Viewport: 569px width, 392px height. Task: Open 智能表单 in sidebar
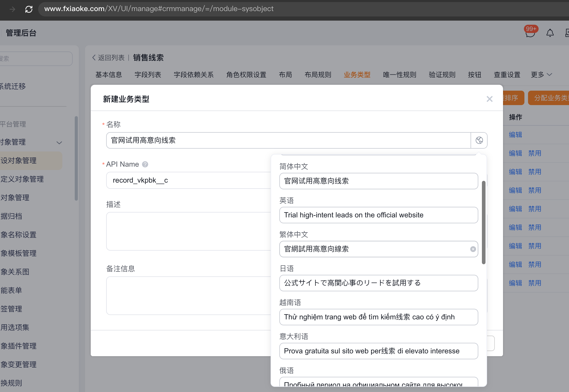[11, 290]
